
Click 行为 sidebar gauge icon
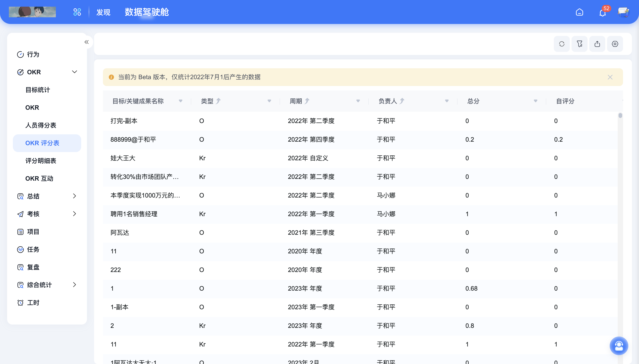click(x=20, y=55)
